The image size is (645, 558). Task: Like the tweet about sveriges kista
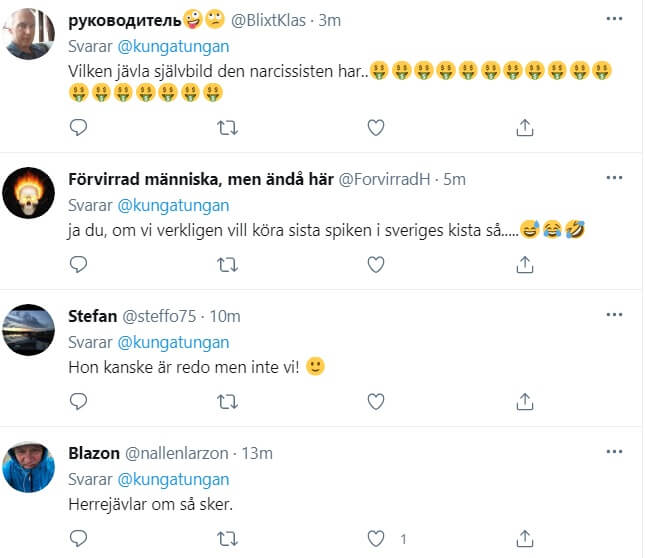pos(376,264)
